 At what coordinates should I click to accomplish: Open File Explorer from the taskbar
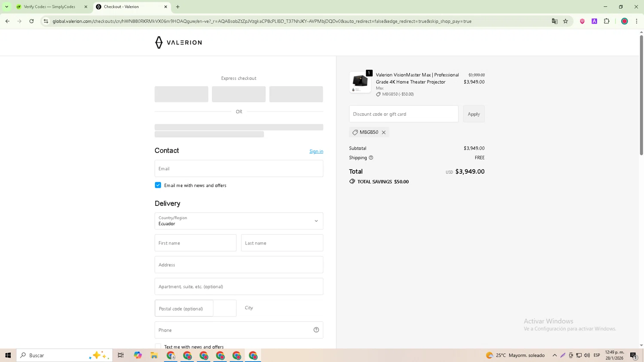tap(154, 355)
